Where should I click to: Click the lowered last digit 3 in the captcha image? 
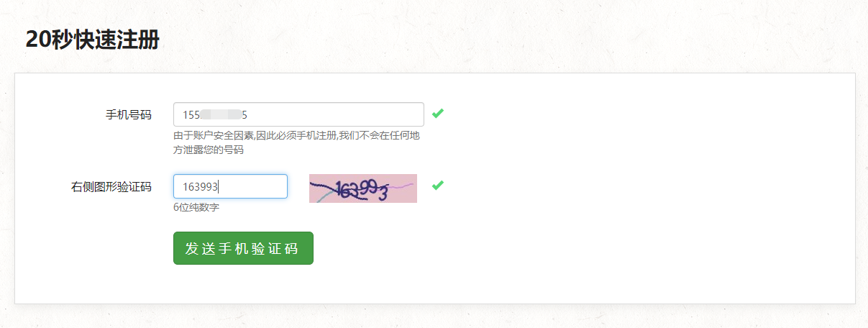click(x=383, y=193)
